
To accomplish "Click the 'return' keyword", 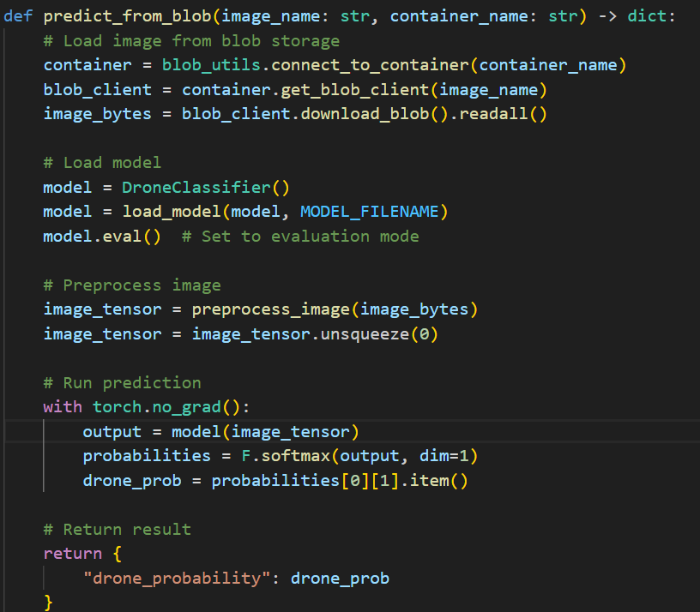I will click(73, 554).
